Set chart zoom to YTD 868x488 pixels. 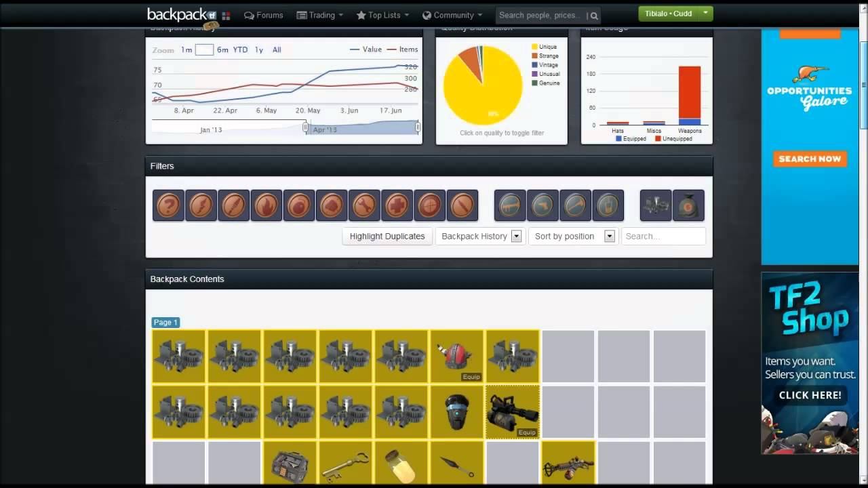(x=240, y=50)
